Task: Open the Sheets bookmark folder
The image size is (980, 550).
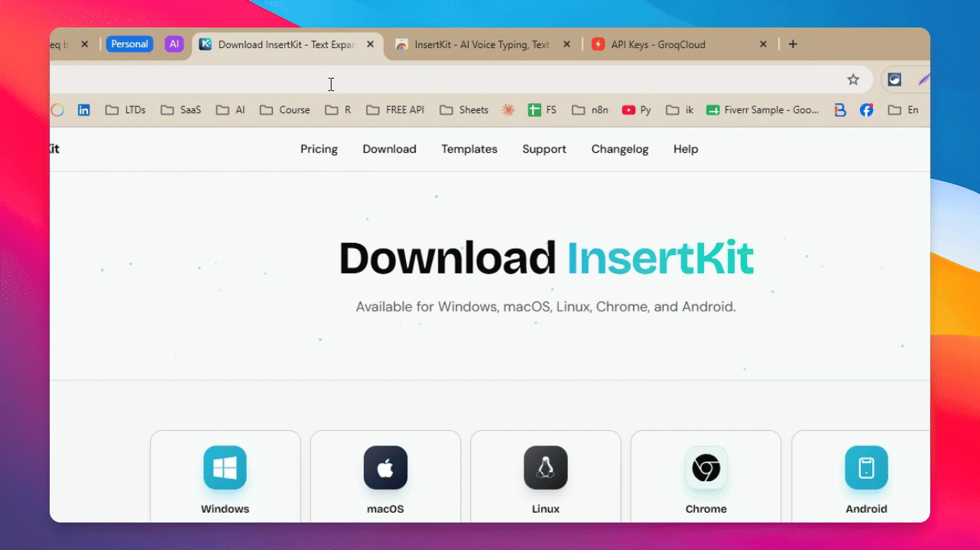Action: pos(464,110)
